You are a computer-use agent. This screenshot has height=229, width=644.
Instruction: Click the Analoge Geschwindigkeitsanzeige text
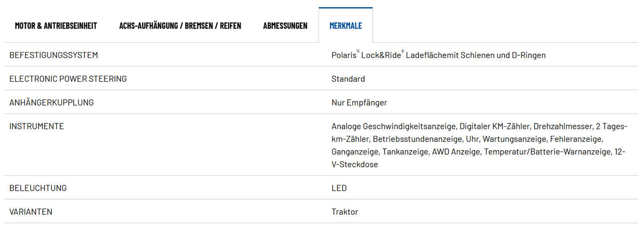(393, 126)
